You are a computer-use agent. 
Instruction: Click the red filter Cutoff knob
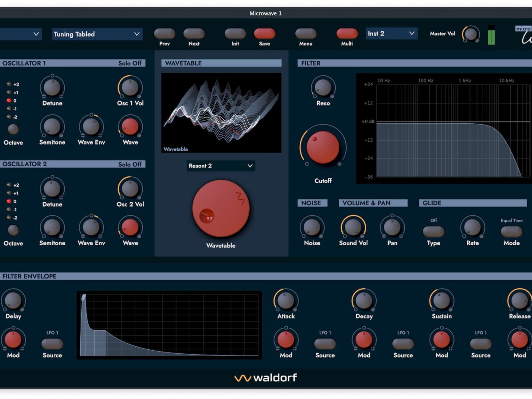pyautogui.click(x=323, y=147)
